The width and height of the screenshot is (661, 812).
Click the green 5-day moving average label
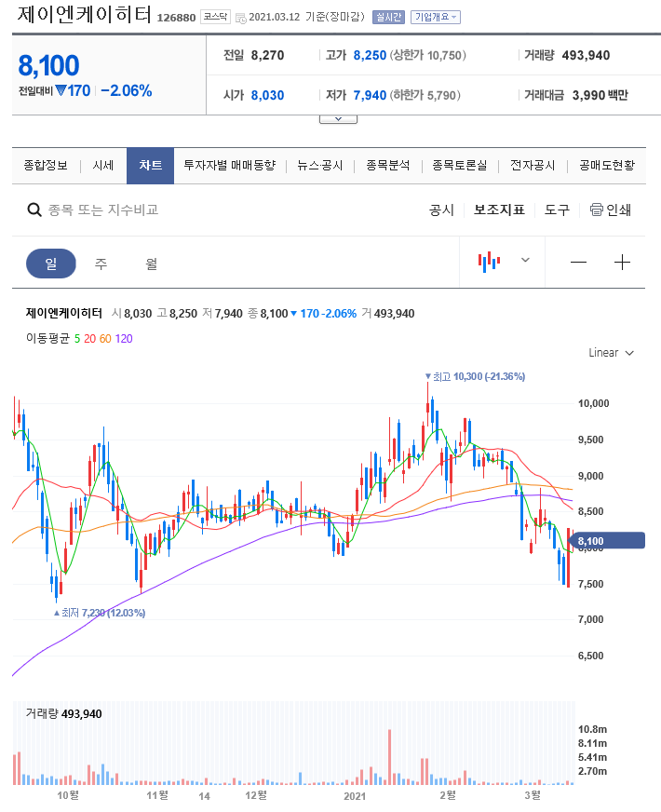click(x=77, y=339)
